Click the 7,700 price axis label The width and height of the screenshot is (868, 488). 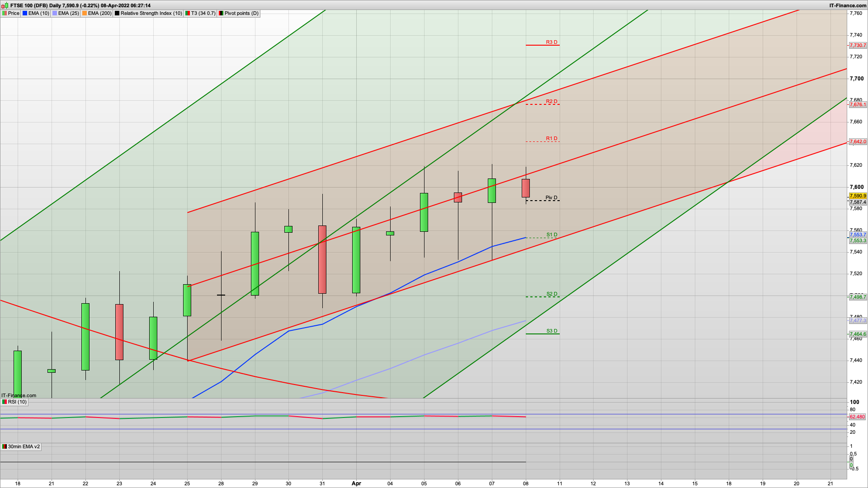click(856, 79)
